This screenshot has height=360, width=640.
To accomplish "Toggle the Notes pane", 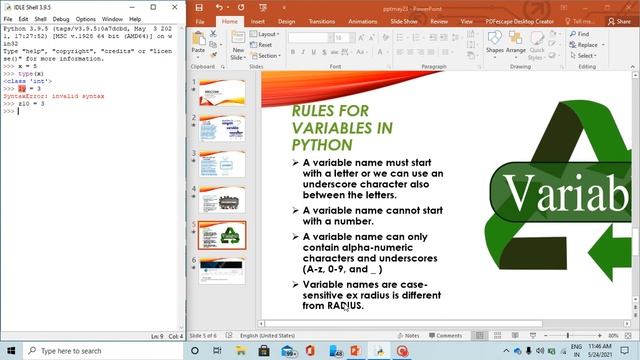I will click(x=408, y=336).
